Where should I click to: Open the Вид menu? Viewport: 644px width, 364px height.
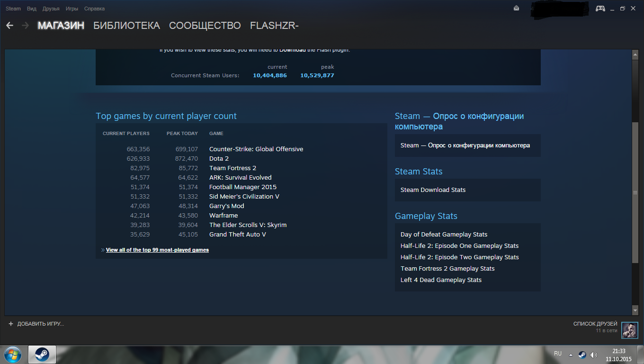pos(32,9)
